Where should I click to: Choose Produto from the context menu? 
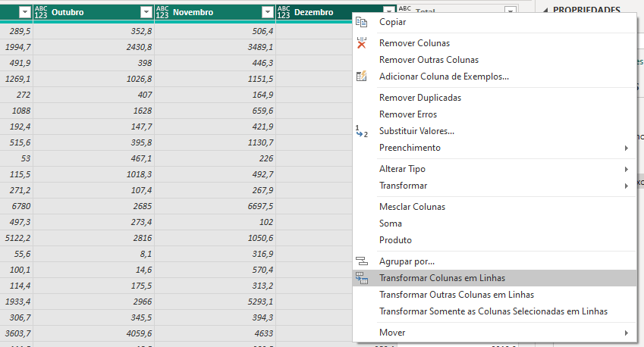click(x=495, y=240)
